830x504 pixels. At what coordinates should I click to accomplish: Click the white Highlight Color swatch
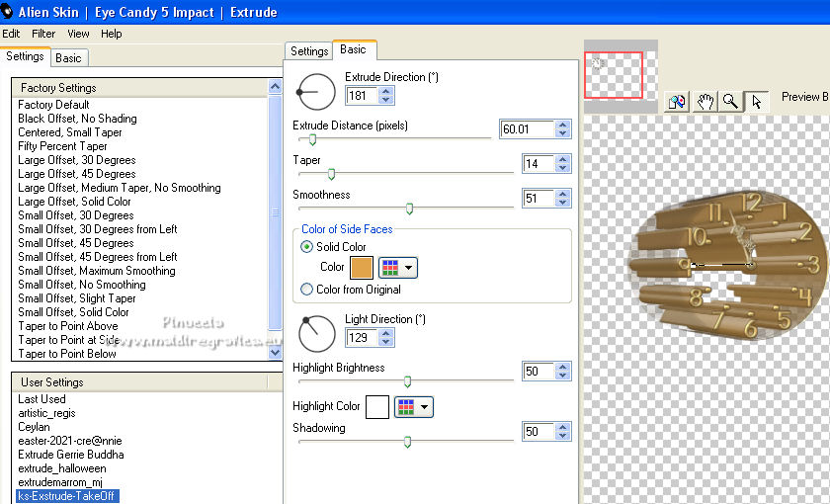(x=377, y=407)
